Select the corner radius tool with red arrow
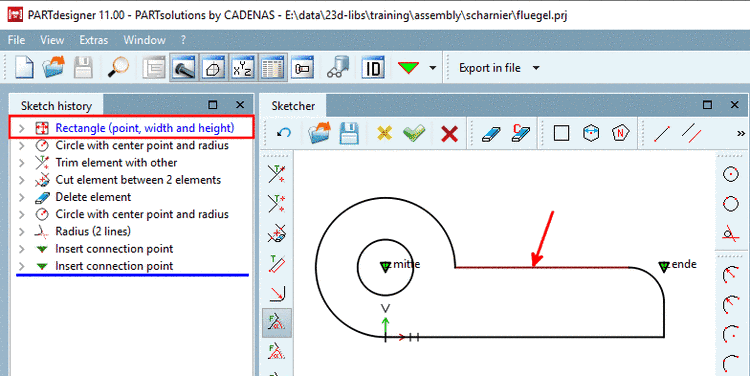 pyautogui.click(x=277, y=293)
